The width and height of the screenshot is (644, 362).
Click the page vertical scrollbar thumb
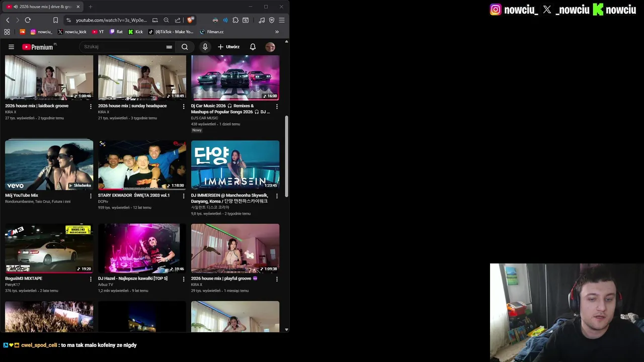coord(287,156)
